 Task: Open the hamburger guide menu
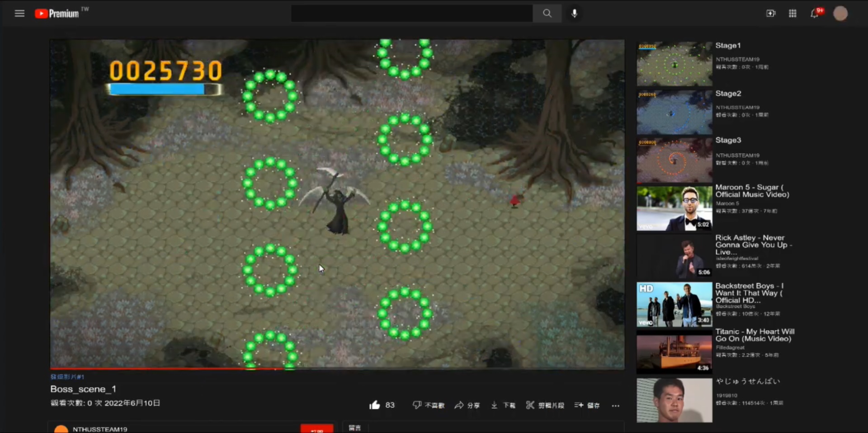coord(19,14)
